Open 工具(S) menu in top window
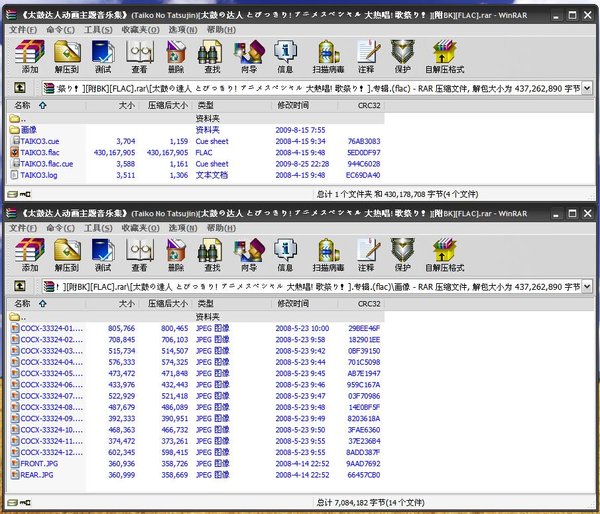Viewport: 600px width, 514px height. pos(98,30)
